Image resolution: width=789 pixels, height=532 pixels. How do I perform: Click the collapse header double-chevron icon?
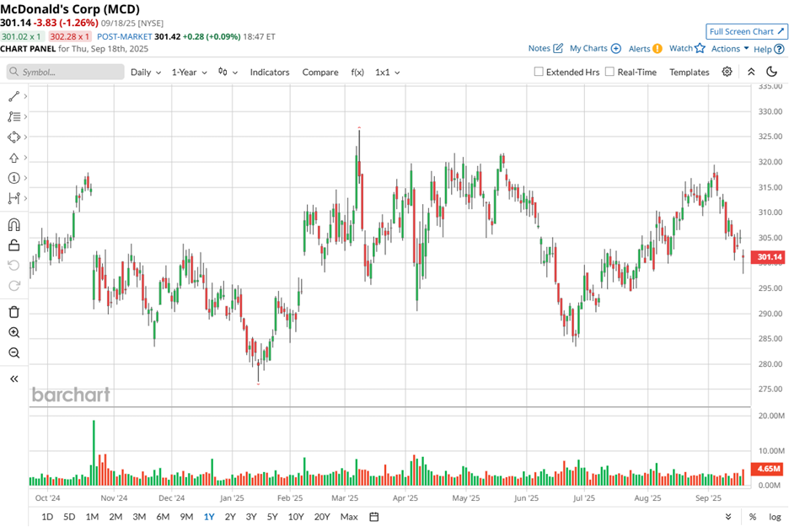pyautogui.click(x=751, y=72)
